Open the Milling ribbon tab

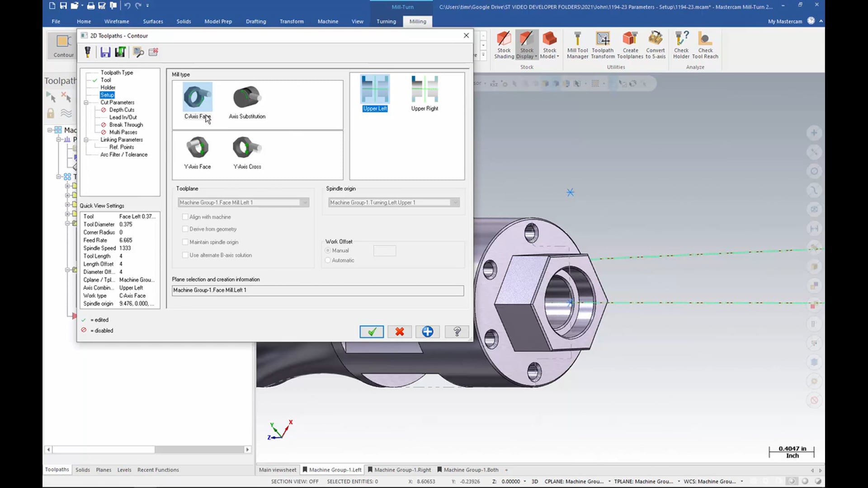coord(418,21)
